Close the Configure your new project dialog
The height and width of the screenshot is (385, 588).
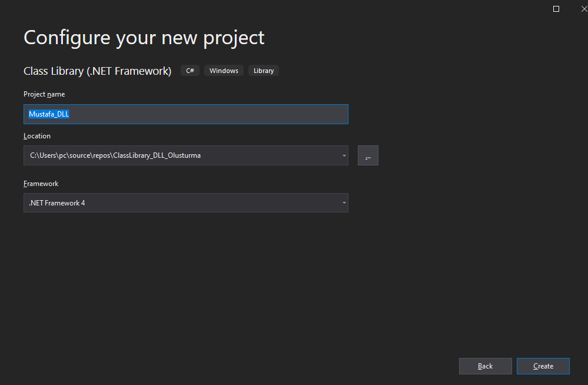click(x=584, y=9)
